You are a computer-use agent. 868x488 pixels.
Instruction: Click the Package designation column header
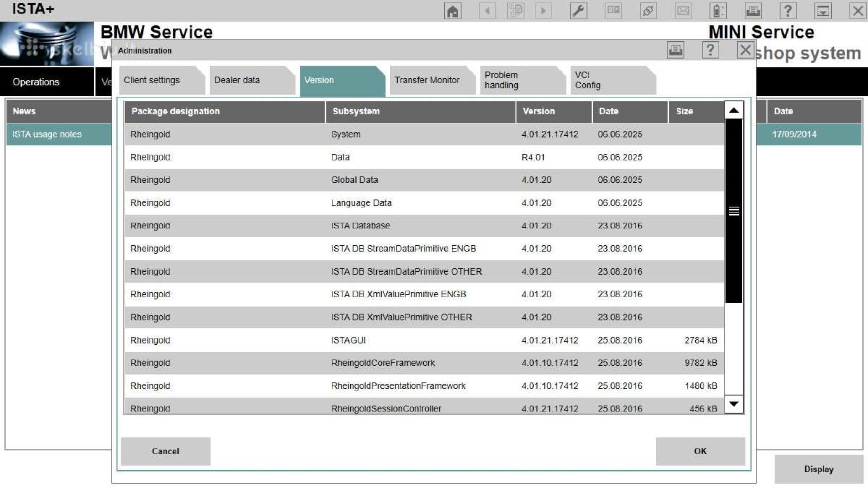pos(225,111)
